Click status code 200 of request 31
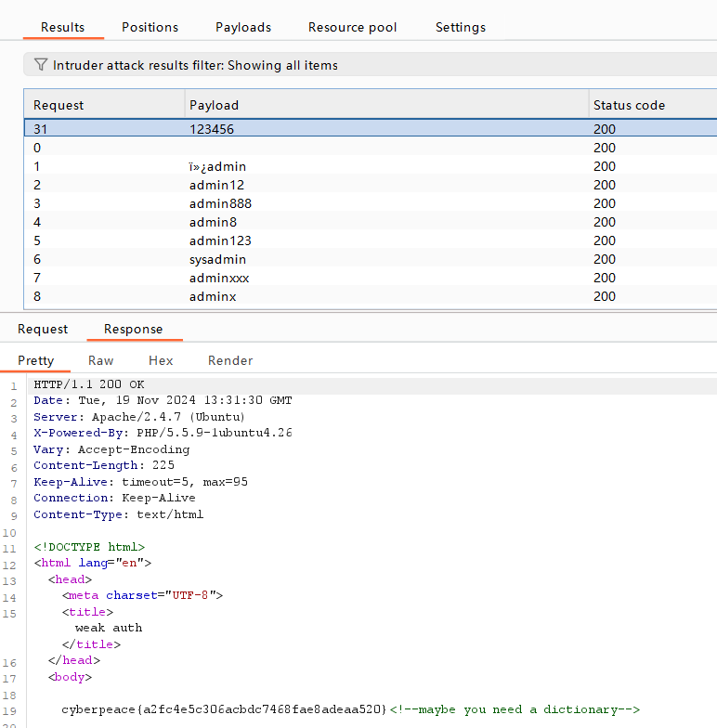717x728 pixels. click(604, 128)
